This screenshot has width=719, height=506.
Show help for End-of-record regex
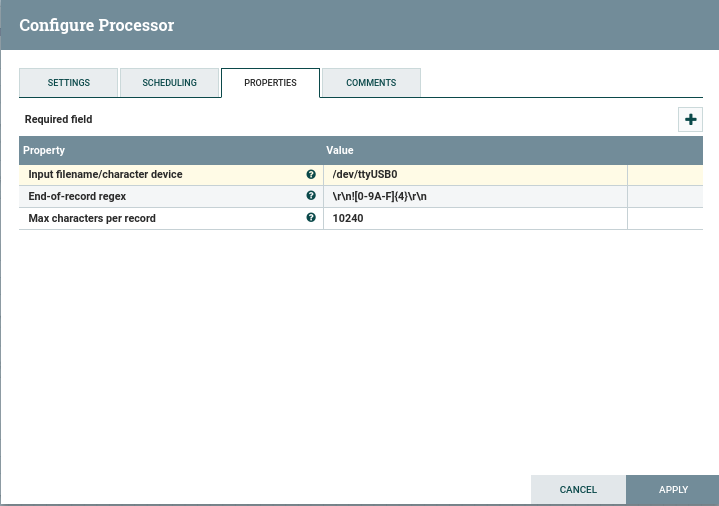coord(311,196)
